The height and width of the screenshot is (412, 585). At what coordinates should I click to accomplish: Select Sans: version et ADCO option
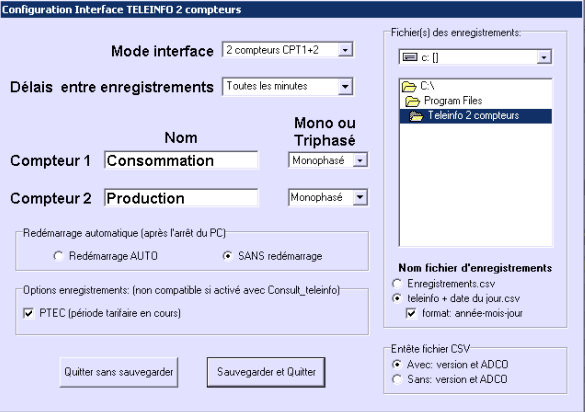[397, 379]
